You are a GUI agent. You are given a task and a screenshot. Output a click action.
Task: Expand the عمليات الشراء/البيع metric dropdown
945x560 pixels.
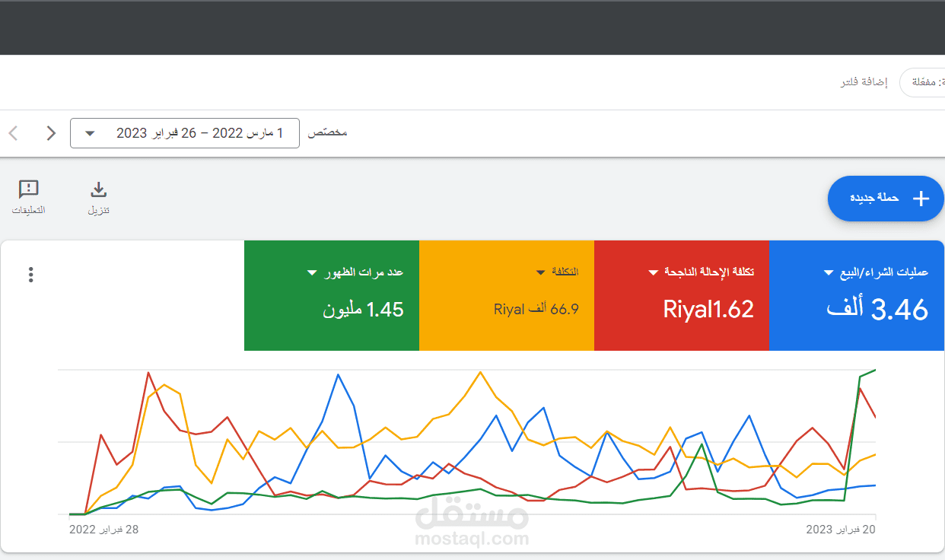(829, 272)
